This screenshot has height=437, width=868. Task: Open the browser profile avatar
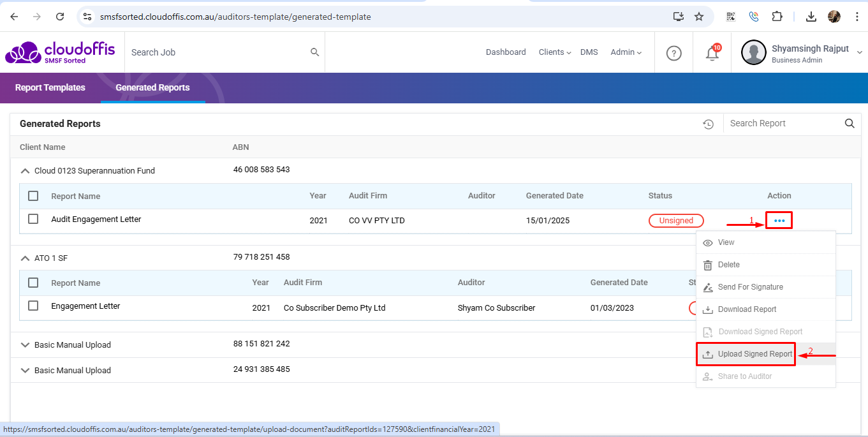tap(834, 17)
